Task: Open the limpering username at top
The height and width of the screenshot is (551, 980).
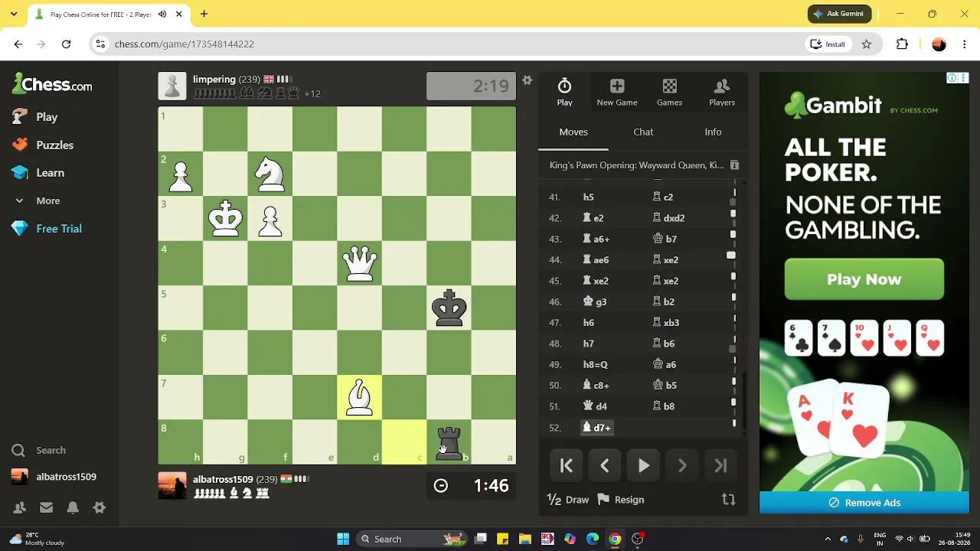Action: click(214, 80)
